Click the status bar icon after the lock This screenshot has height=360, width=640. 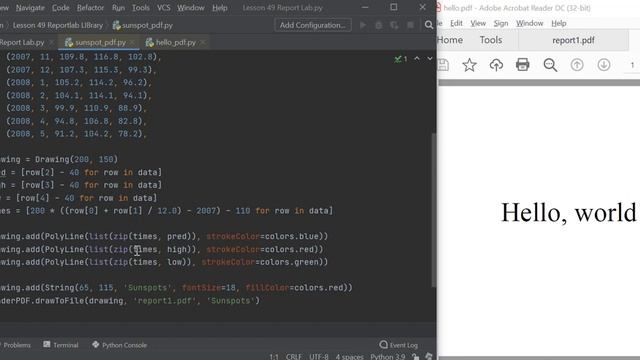tap(429, 357)
